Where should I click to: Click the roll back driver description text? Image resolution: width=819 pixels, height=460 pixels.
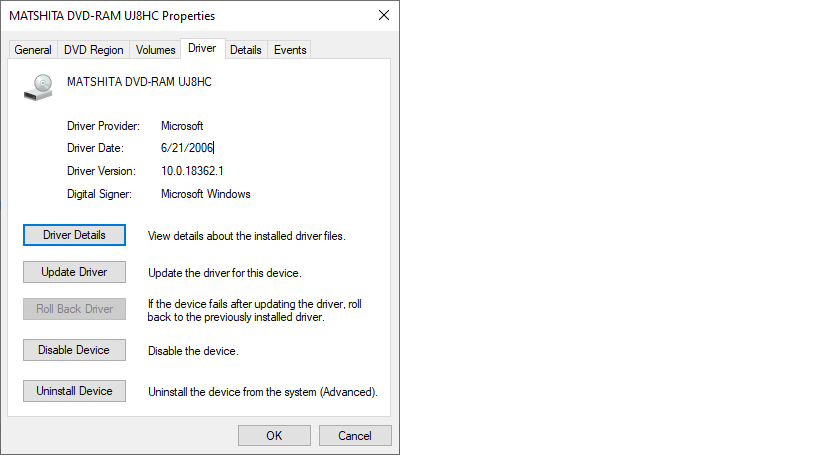click(254, 311)
